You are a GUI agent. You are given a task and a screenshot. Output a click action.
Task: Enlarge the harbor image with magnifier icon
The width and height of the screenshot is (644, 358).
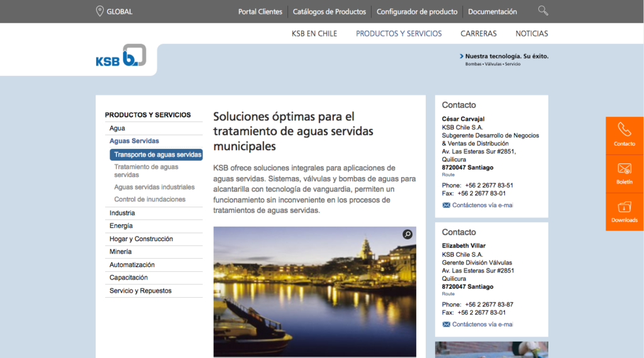pos(408,234)
